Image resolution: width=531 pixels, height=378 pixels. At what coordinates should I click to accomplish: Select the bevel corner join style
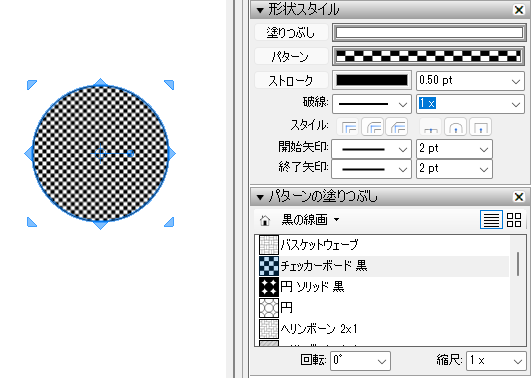tap(397, 127)
